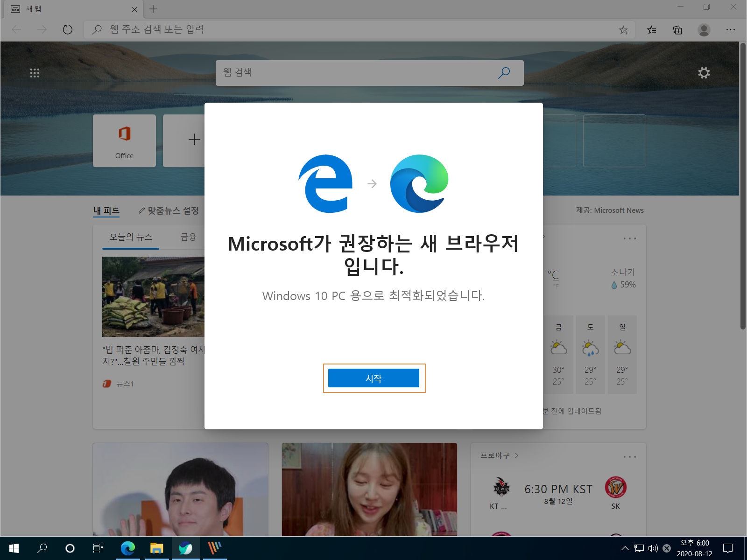Open Task View on the taskbar
The height and width of the screenshot is (560, 747).
pos(98,548)
